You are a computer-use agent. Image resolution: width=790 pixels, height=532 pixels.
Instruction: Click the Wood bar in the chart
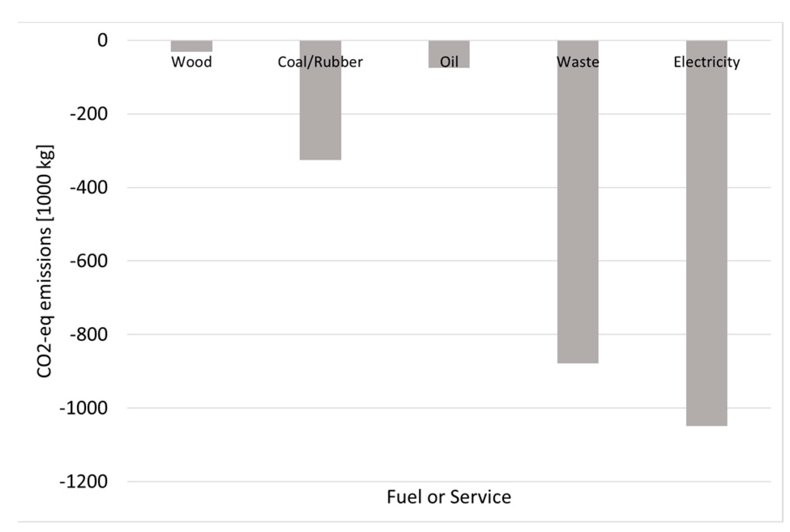[x=192, y=46]
